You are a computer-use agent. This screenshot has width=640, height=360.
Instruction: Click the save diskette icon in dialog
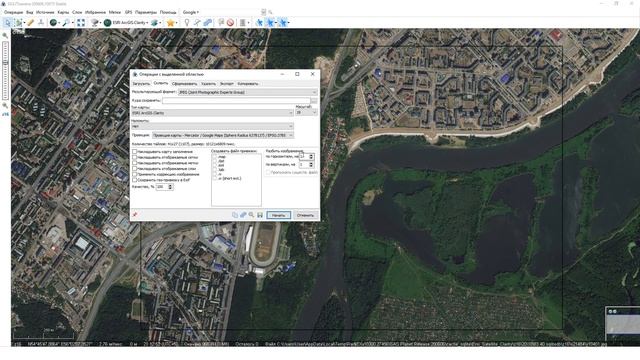click(x=260, y=215)
